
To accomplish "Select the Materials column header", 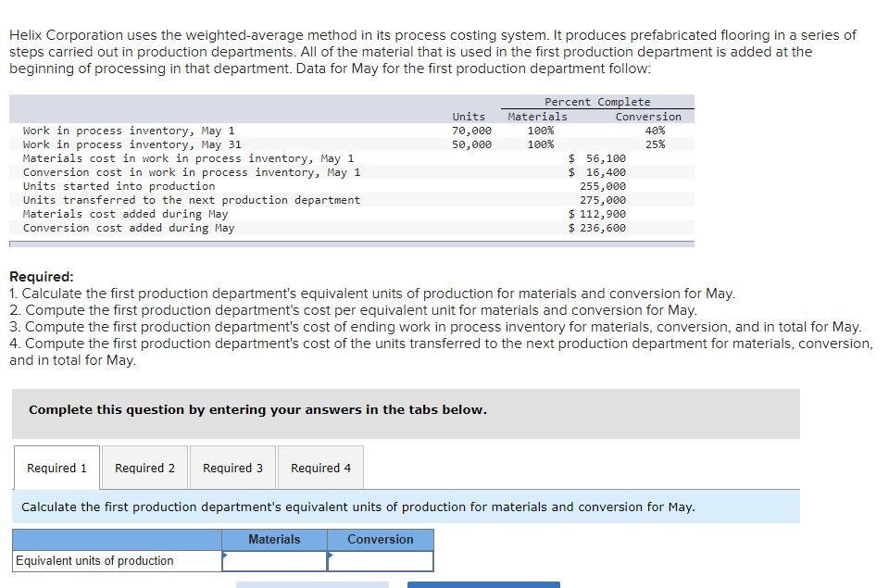I will tap(273, 539).
